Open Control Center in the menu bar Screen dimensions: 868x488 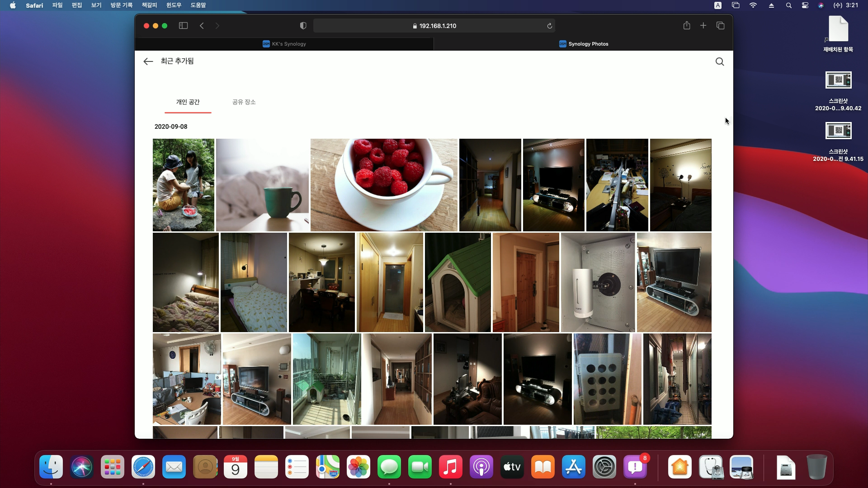[x=805, y=5]
